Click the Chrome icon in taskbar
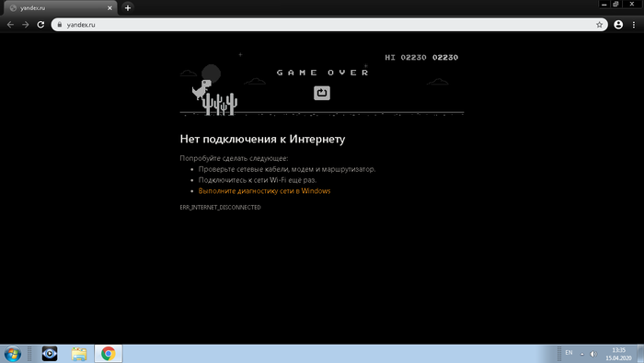Image resolution: width=644 pixels, height=363 pixels. [109, 354]
